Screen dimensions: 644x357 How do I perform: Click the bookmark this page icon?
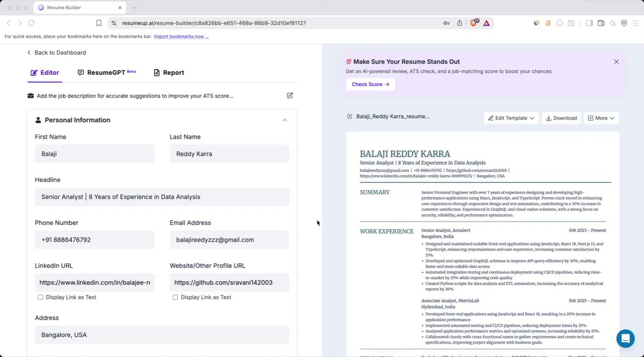pyautogui.click(x=99, y=23)
